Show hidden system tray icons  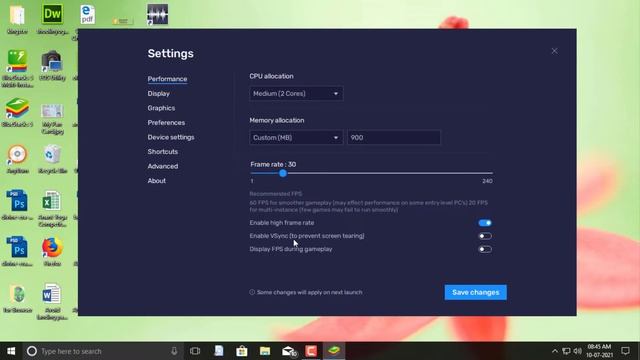tap(554, 351)
